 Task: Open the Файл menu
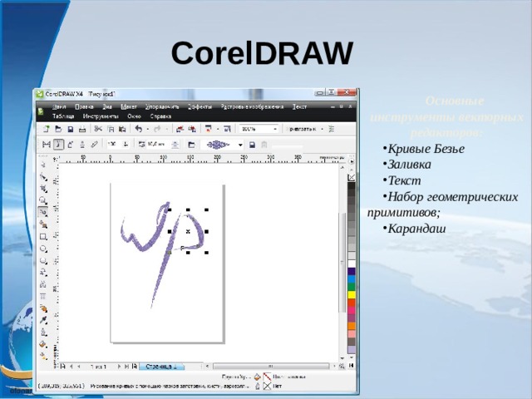tap(59, 106)
